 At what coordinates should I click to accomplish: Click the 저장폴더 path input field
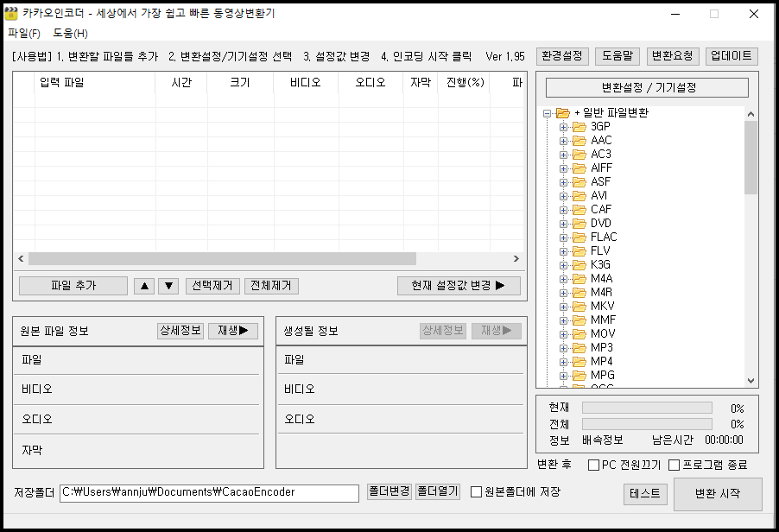[209, 493]
